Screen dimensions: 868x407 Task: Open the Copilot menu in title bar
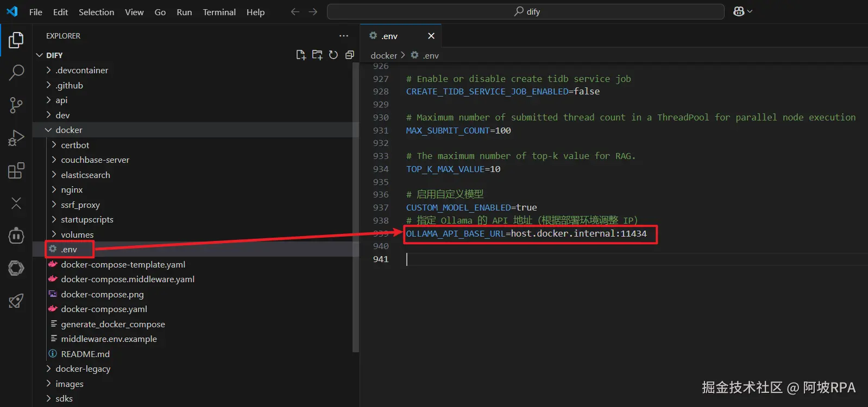tap(743, 11)
